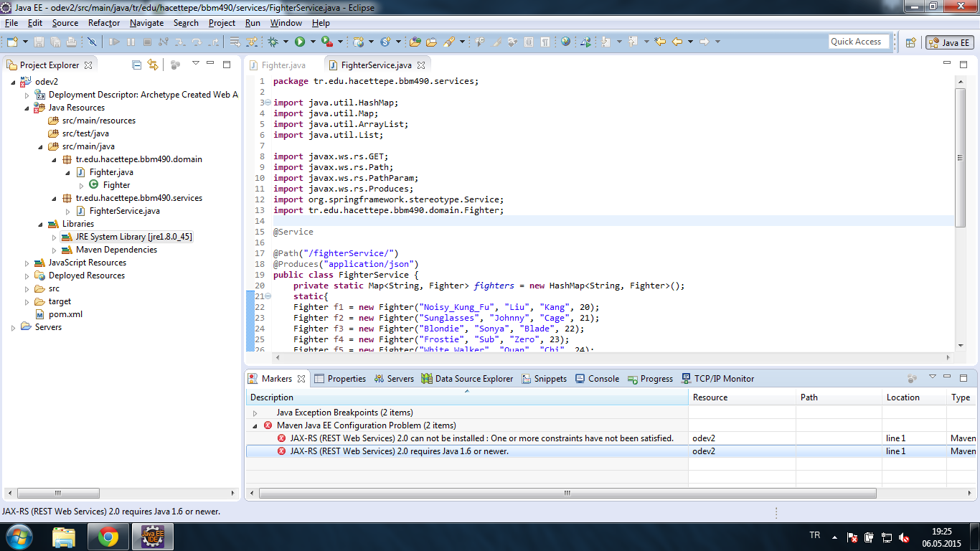
Task: Open the Refactor menu
Action: [x=104, y=23]
